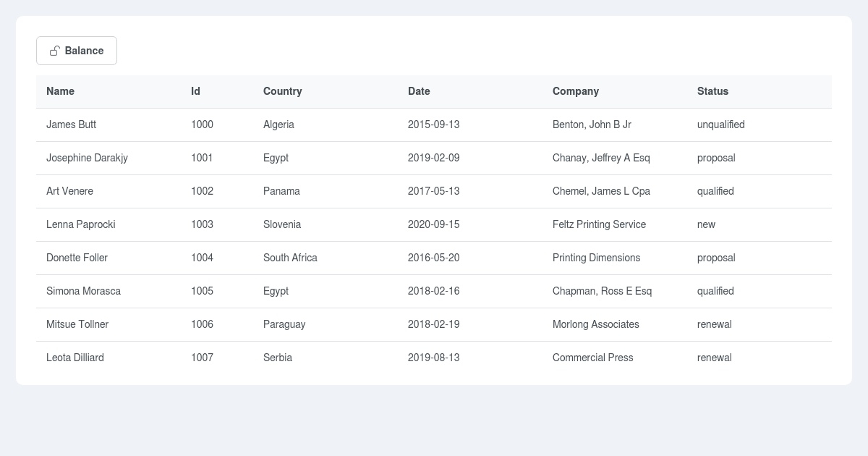Select the date 2018-02-16 cell
The height and width of the screenshot is (456, 868).
tap(433, 291)
